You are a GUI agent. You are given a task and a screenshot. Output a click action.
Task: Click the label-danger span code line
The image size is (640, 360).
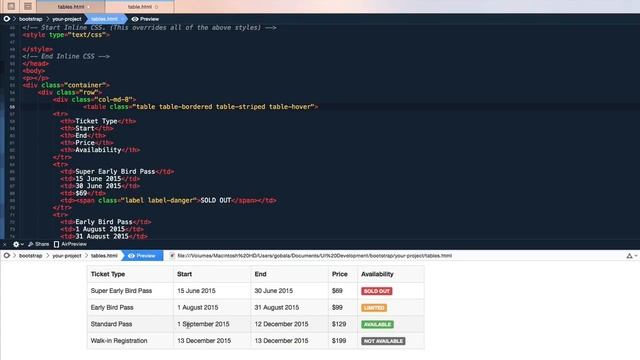(168, 200)
